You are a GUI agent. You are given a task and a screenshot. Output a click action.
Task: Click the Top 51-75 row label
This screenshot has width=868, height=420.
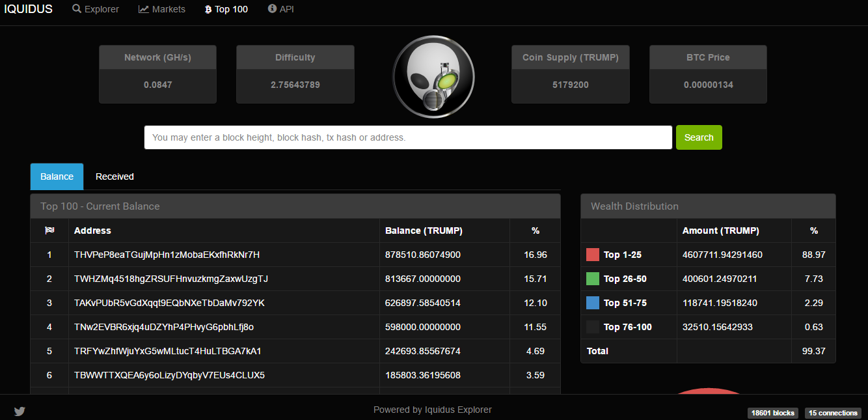point(625,303)
